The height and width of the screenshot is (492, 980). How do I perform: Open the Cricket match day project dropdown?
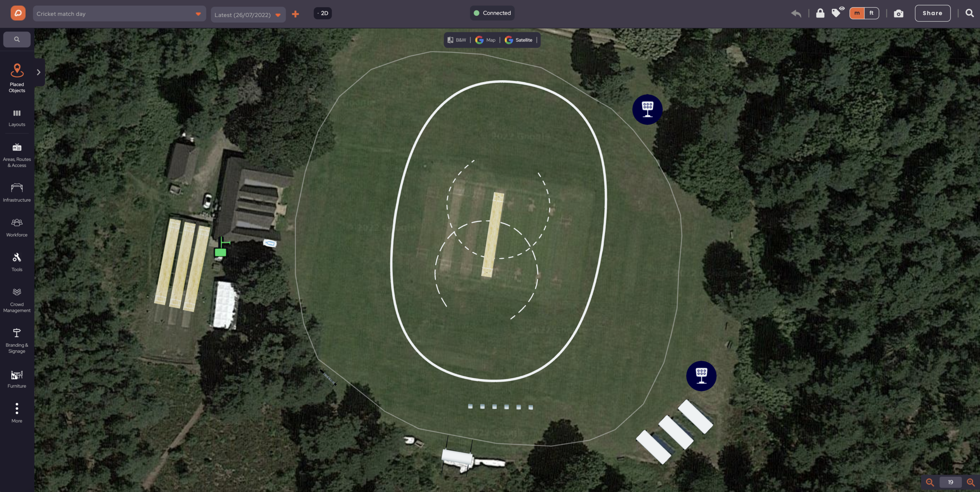click(119, 14)
